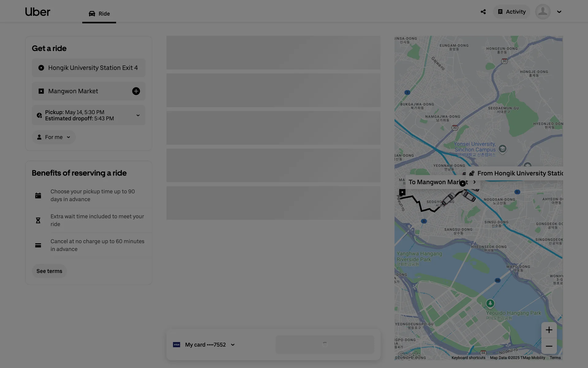Open the profile avatar menu
Image resolution: width=588 pixels, height=368 pixels.
(x=543, y=12)
